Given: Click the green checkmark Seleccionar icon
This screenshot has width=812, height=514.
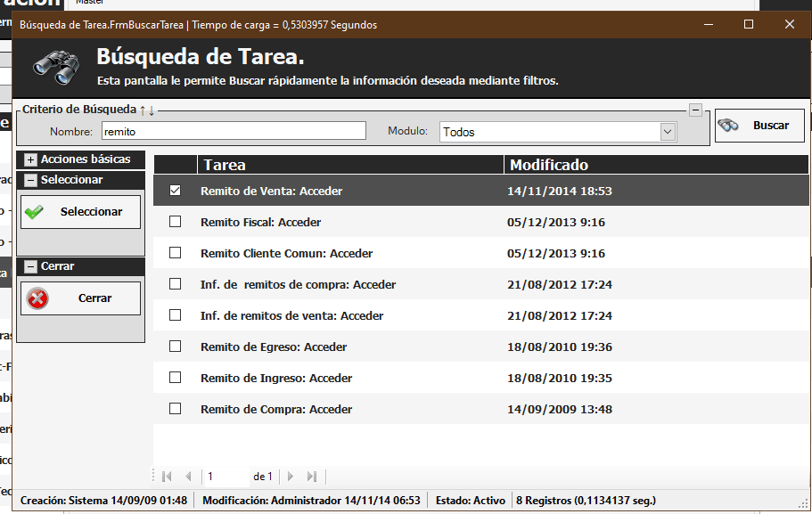Looking at the screenshot, I should coord(35,212).
